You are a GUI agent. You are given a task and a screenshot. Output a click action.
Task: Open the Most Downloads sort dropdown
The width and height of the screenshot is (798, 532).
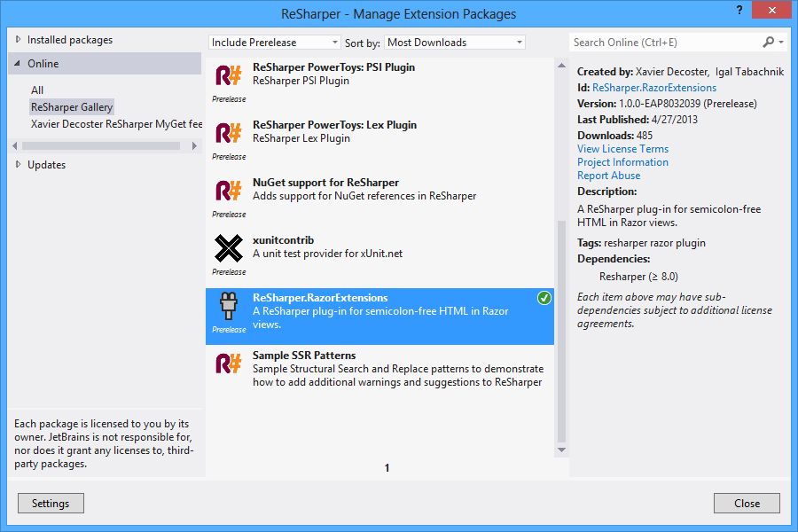455,43
